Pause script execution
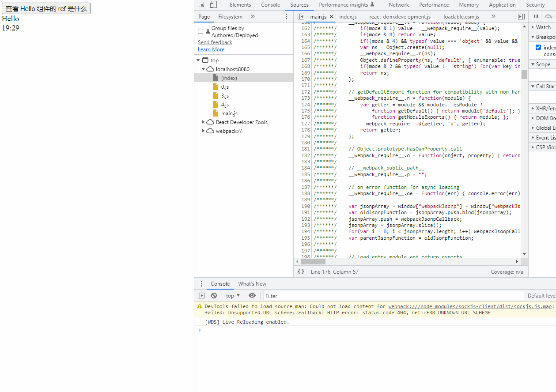Screen dimensions: 556x392 coord(536,17)
